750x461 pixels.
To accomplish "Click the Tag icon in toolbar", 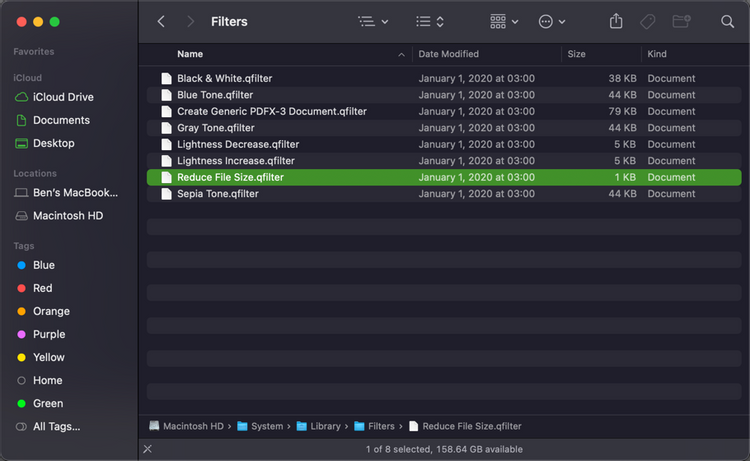I will pyautogui.click(x=648, y=22).
